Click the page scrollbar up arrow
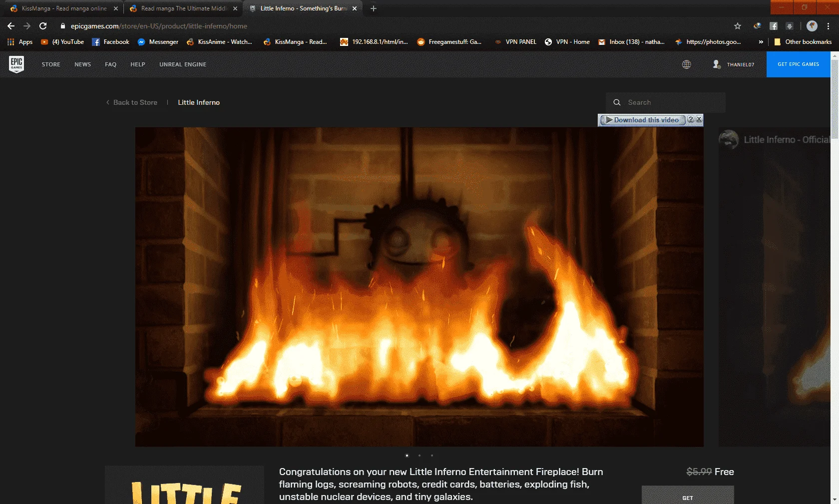839x504 pixels. (x=835, y=56)
